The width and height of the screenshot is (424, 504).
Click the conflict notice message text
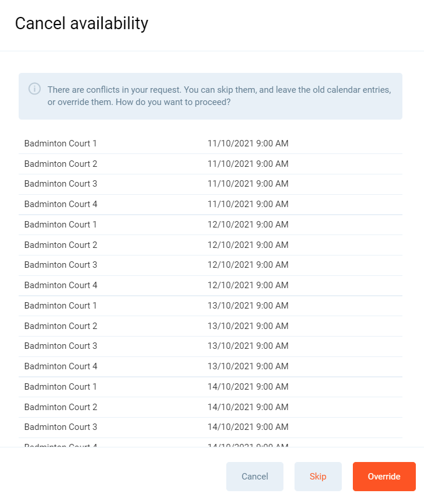pyautogui.click(x=219, y=96)
